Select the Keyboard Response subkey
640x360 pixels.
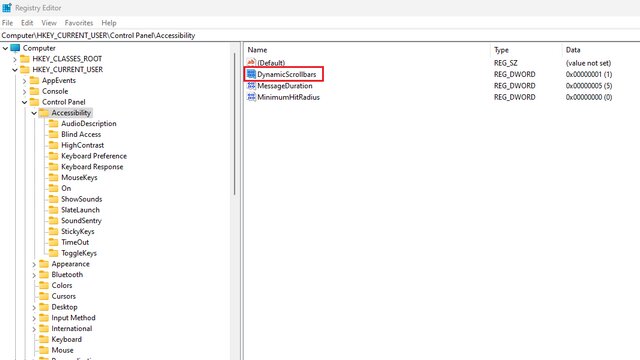point(92,167)
